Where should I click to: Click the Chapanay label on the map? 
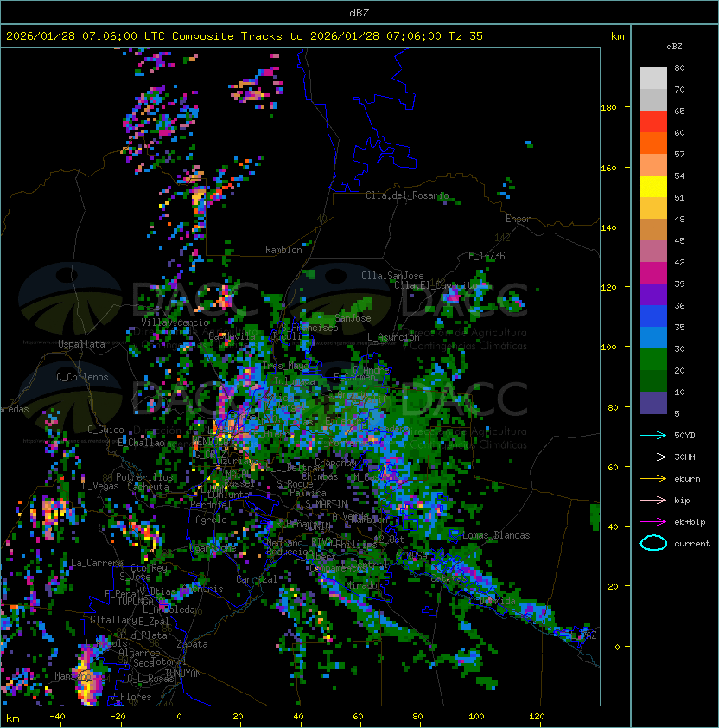[x=335, y=463]
